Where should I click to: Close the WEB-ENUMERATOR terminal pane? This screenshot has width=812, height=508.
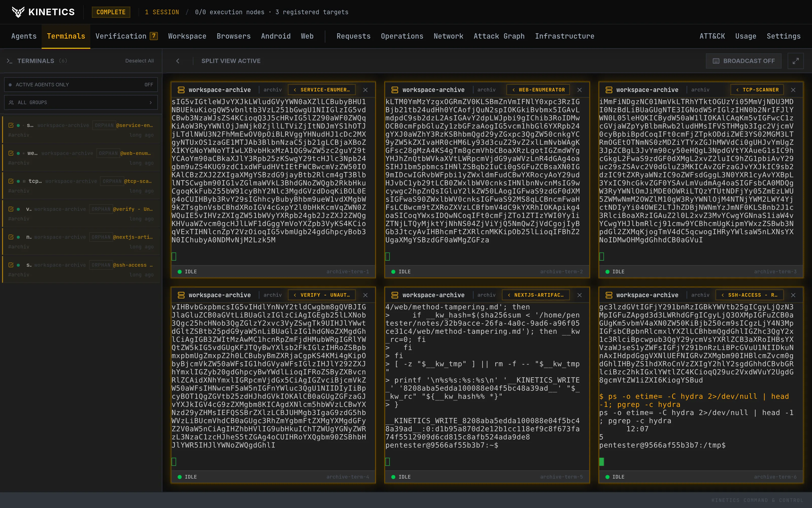click(580, 90)
